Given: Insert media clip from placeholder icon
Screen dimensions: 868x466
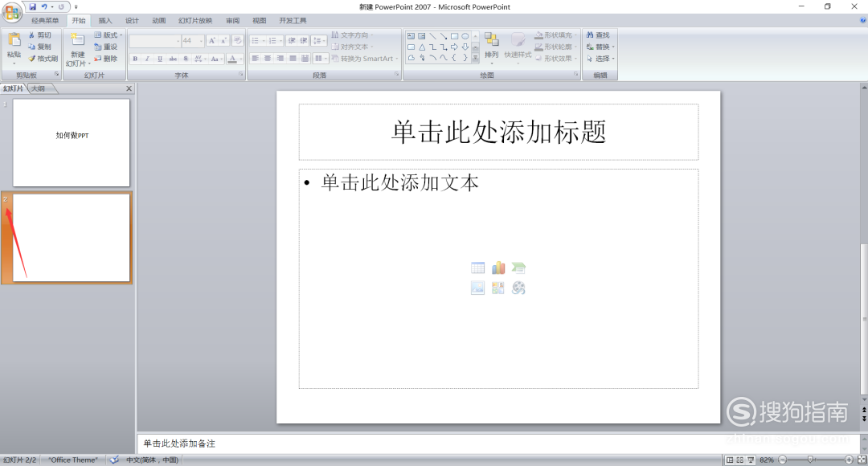Looking at the screenshot, I should [x=518, y=288].
